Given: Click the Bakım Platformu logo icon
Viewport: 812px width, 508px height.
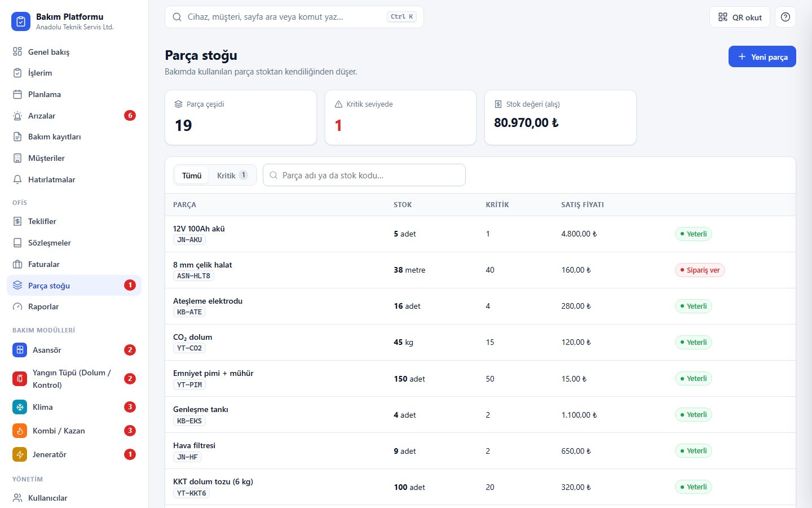Looking at the screenshot, I should tap(21, 21).
